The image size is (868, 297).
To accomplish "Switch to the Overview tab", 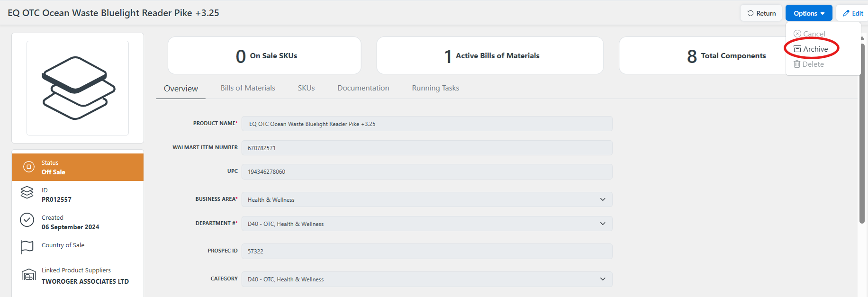I will (x=181, y=89).
